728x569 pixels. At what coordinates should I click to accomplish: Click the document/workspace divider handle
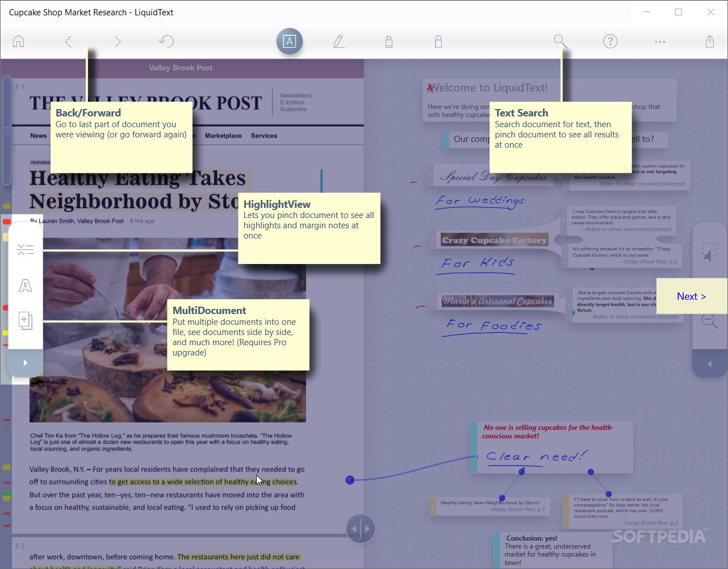[x=361, y=529]
